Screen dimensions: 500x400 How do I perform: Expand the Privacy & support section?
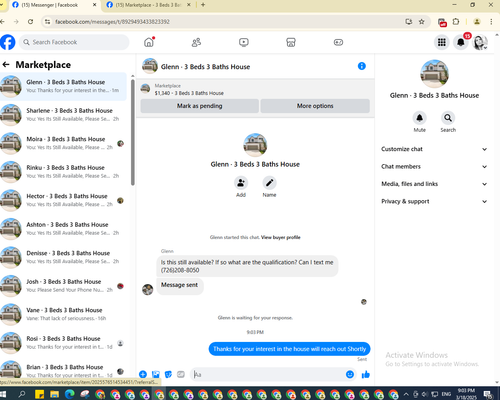[x=434, y=201]
